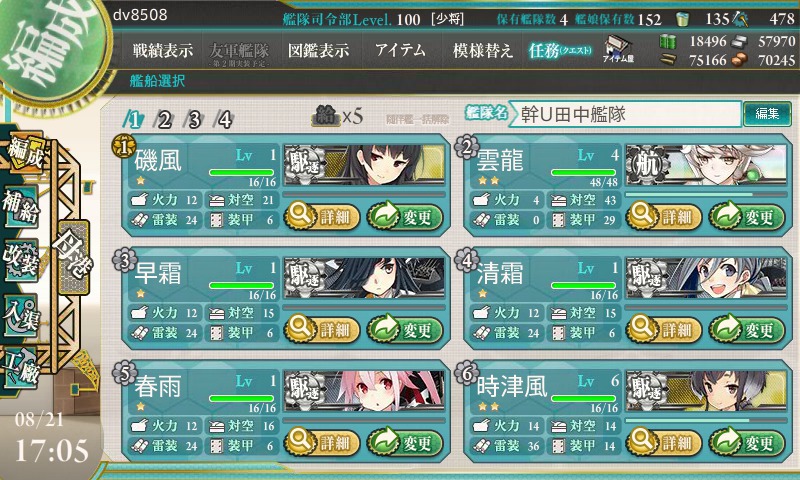This screenshot has width=800, height=480.
Task: Open the 工廠 factory sidebar icon
Action: tap(20, 367)
